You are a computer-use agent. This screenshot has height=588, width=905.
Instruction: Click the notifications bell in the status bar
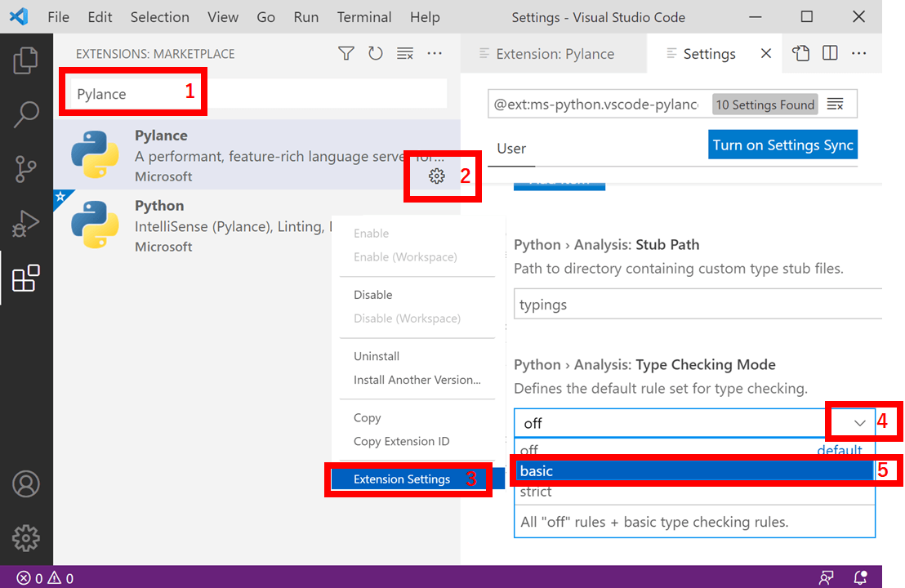pos(859,577)
